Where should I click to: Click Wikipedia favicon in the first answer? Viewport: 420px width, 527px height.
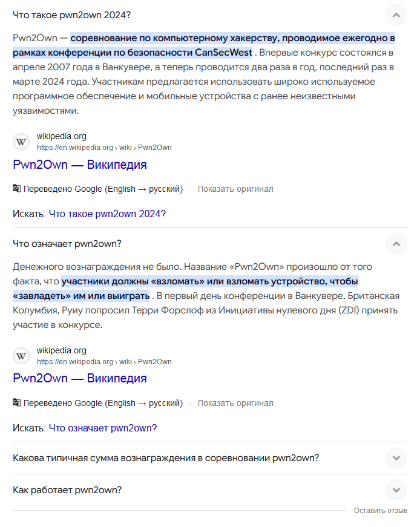coord(21,142)
